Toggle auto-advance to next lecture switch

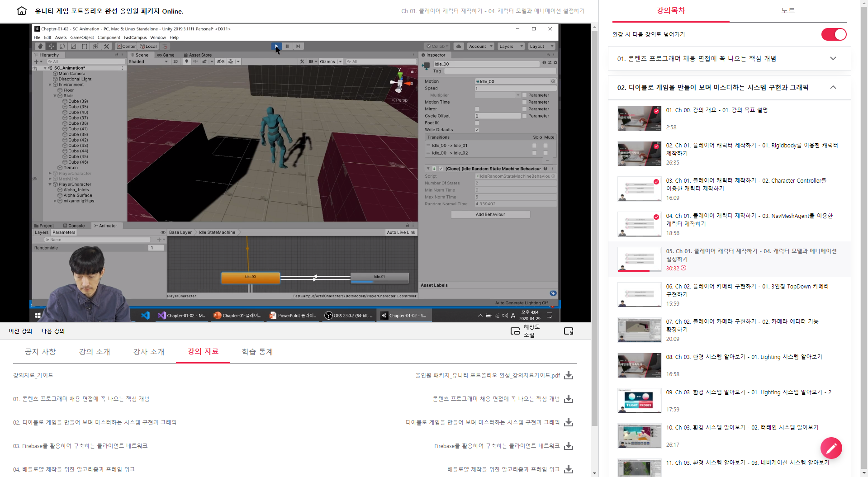click(x=834, y=34)
